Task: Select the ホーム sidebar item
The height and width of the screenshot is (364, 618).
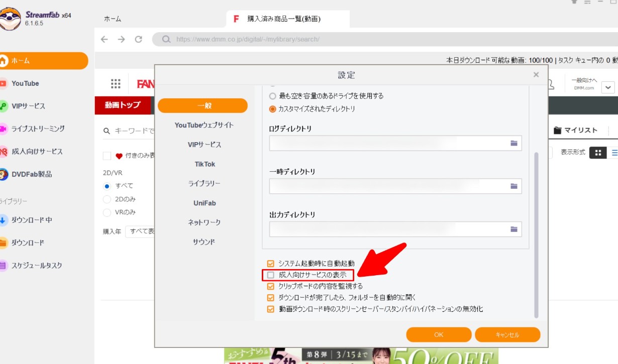Action: pyautogui.click(x=44, y=61)
